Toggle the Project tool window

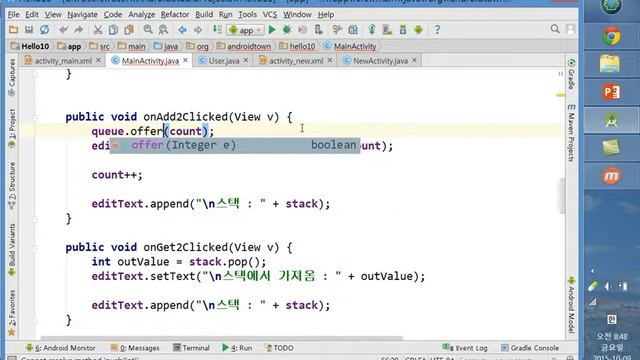coord(12,129)
